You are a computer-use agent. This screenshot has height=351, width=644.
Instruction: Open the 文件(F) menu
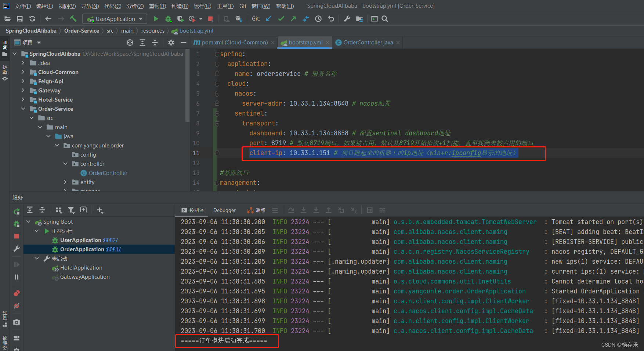point(23,6)
